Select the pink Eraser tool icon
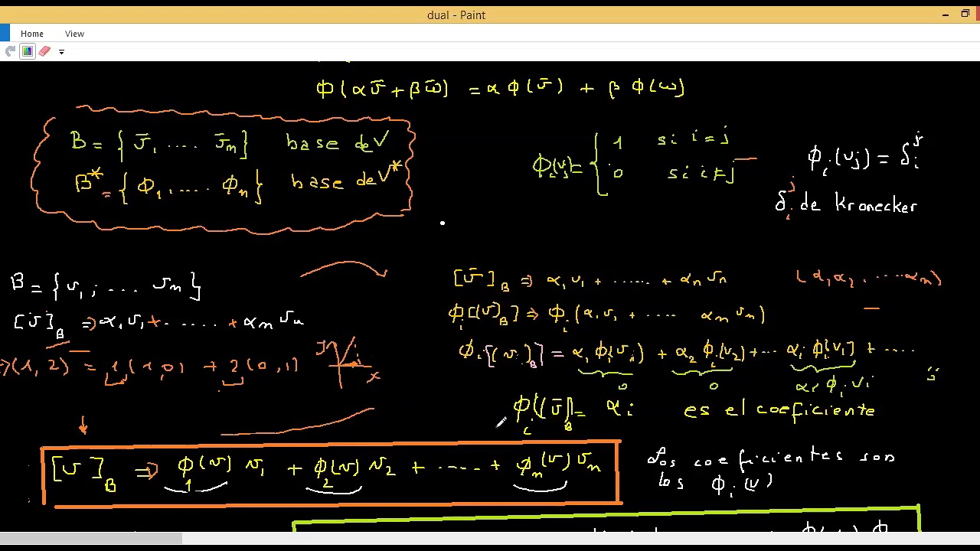Screen dimensions: 980x551 pos(44,51)
